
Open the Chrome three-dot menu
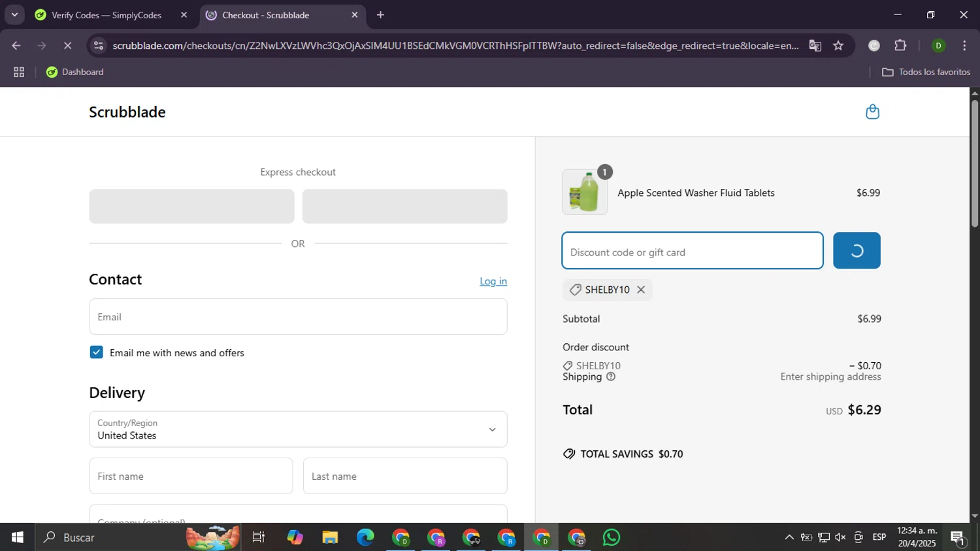pyautogui.click(x=964, y=46)
